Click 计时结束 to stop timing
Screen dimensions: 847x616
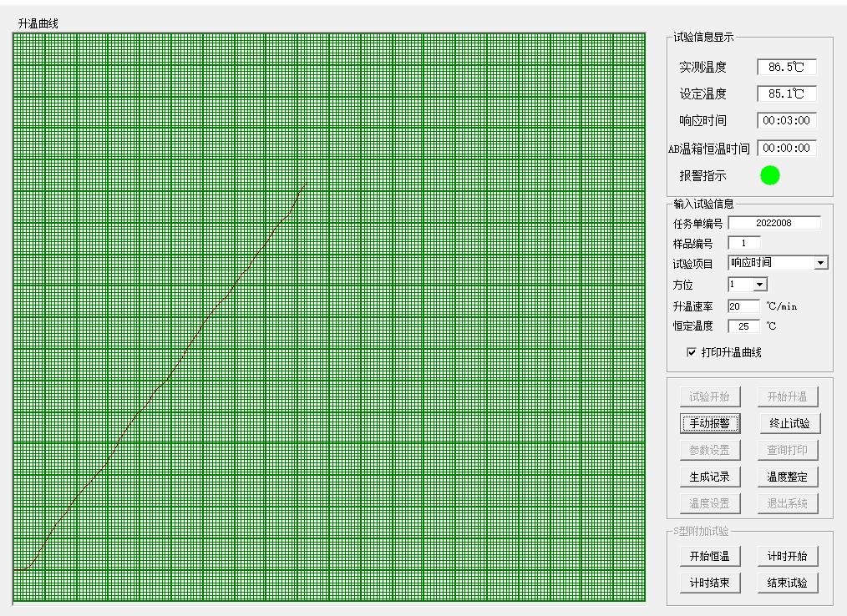709,583
